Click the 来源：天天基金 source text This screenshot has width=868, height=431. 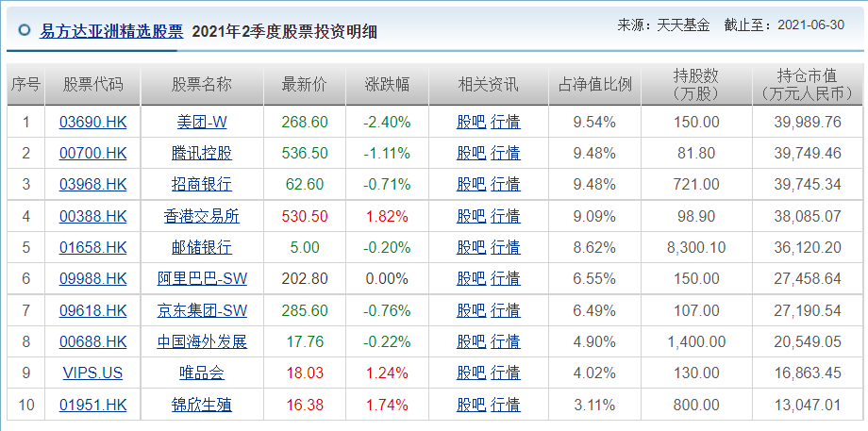coord(663,25)
